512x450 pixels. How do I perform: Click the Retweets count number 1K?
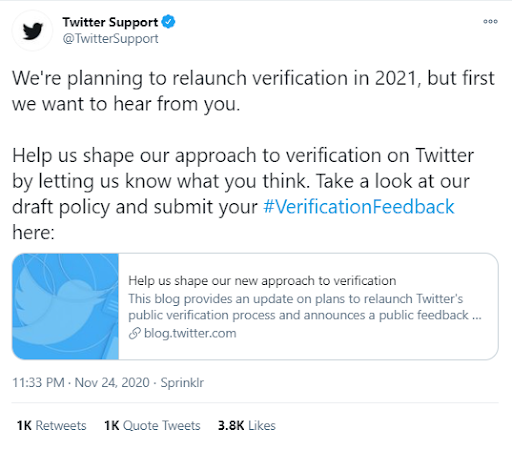tap(24, 426)
